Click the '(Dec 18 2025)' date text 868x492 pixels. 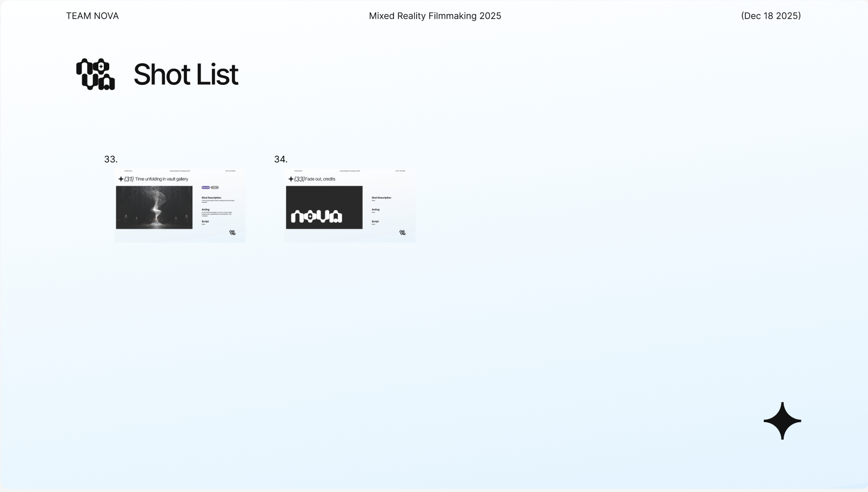tap(771, 16)
